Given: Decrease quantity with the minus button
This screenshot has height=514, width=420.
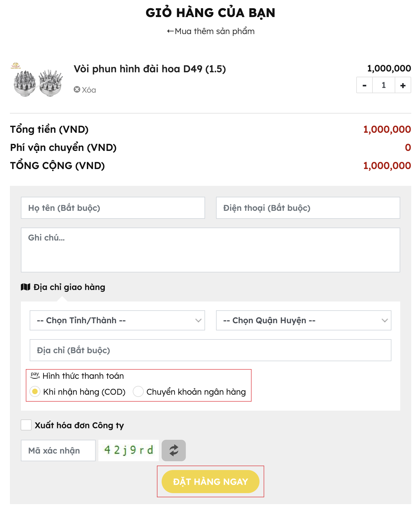Looking at the screenshot, I should coord(364,85).
